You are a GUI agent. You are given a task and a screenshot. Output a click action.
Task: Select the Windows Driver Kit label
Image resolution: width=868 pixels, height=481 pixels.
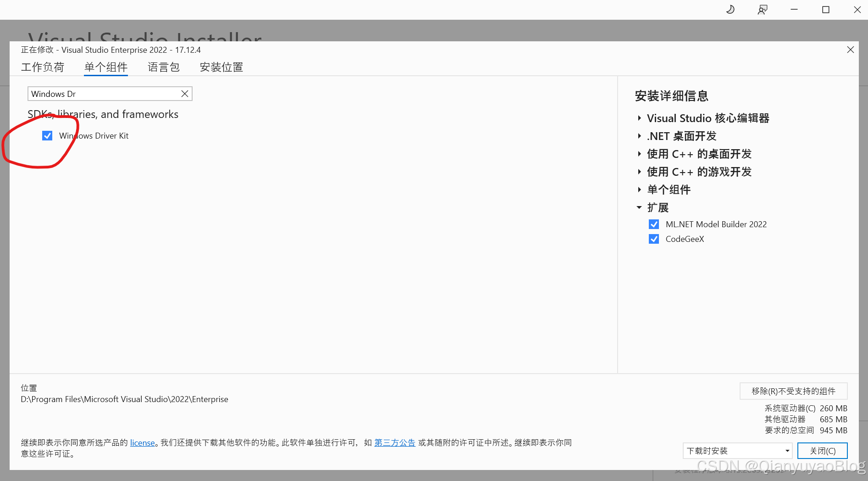tap(94, 135)
